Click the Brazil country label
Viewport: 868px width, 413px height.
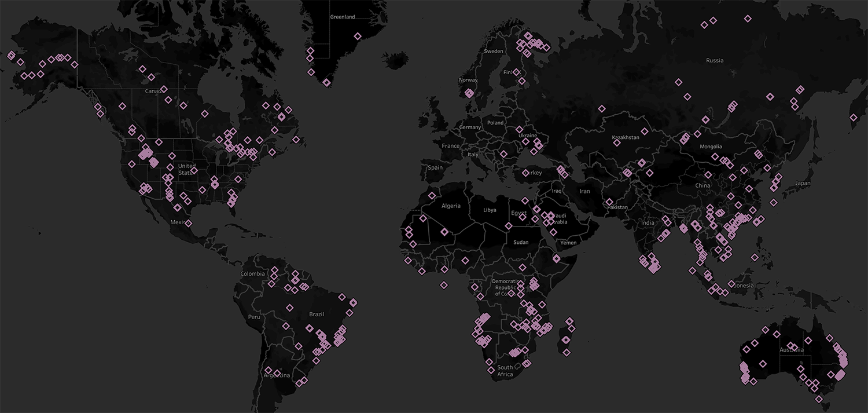coord(317,314)
